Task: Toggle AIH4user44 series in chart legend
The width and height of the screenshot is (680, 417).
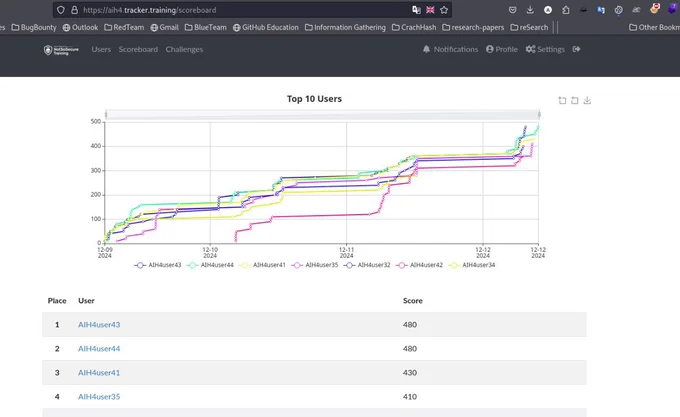Action: (210, 265)
